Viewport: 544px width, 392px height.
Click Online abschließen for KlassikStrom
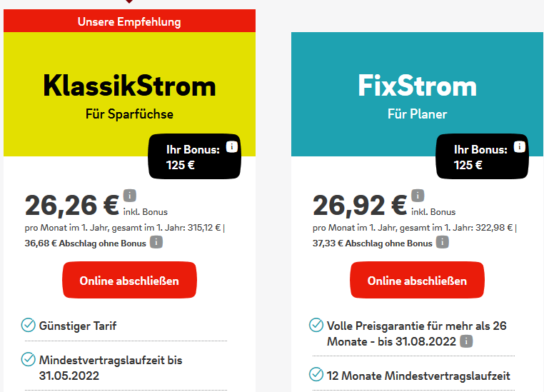tap(129, 280)
